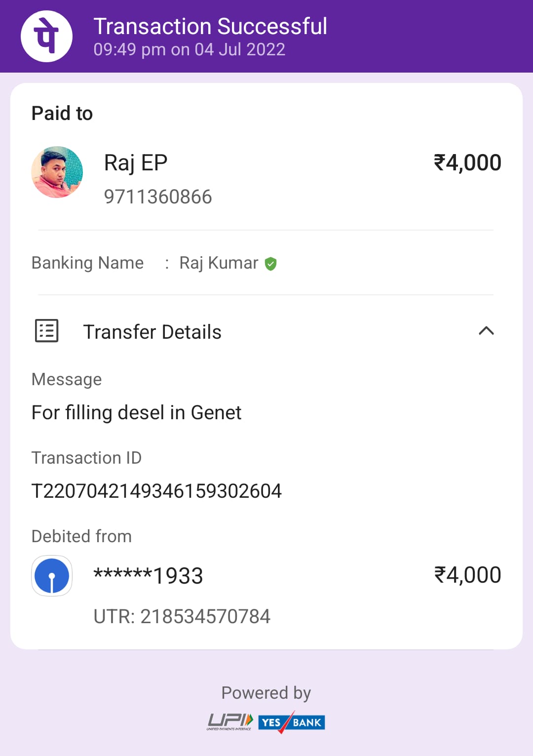The image size is (533, 756).
Task: Tap the masked account number ending 1933
Action: (148, 575)
